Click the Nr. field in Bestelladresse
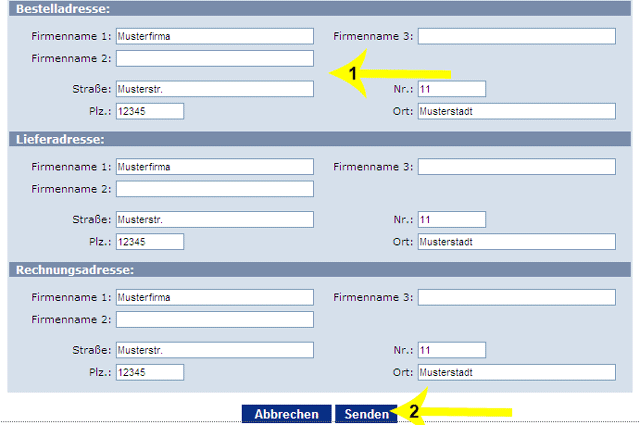Viewport: 640px width, 425px height. pyautogui.click(x=452, y=89)
